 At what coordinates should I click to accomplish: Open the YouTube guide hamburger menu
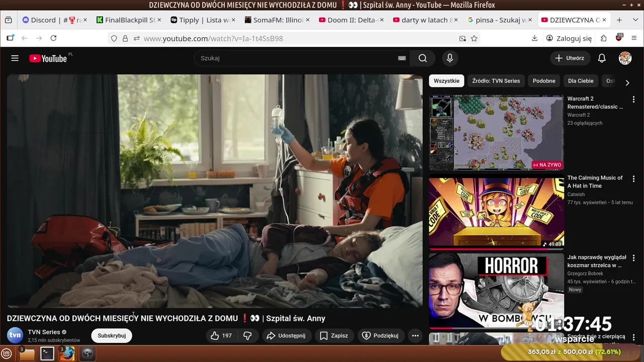click(15, 58)
